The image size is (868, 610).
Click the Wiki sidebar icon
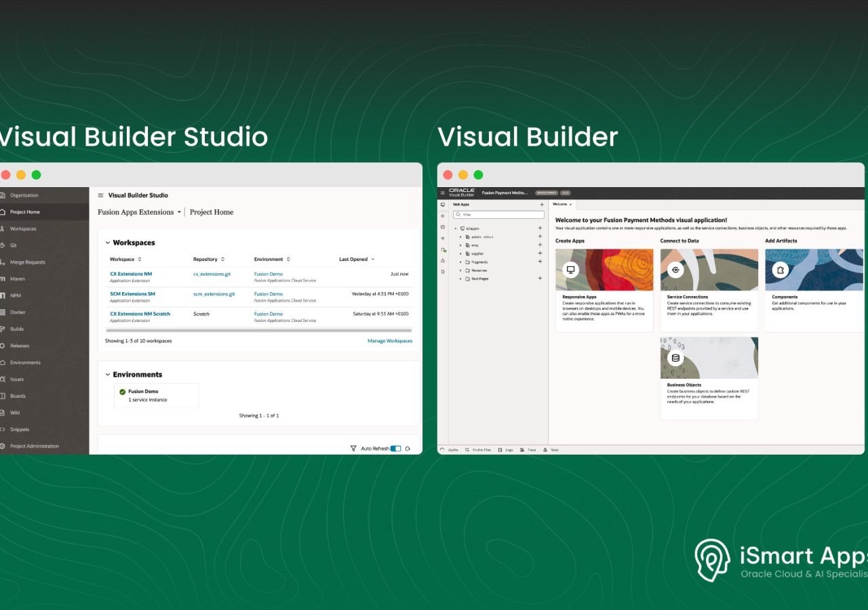click(3, 412)
